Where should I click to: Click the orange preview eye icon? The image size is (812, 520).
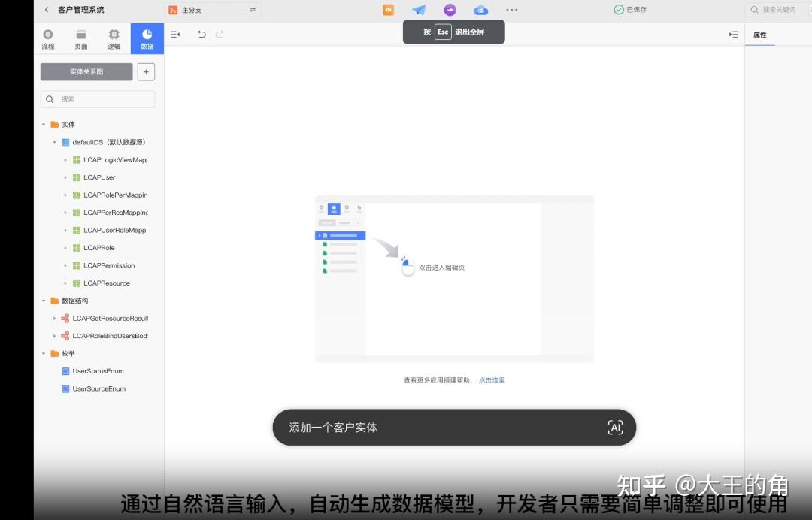click(x=389, y=9)
